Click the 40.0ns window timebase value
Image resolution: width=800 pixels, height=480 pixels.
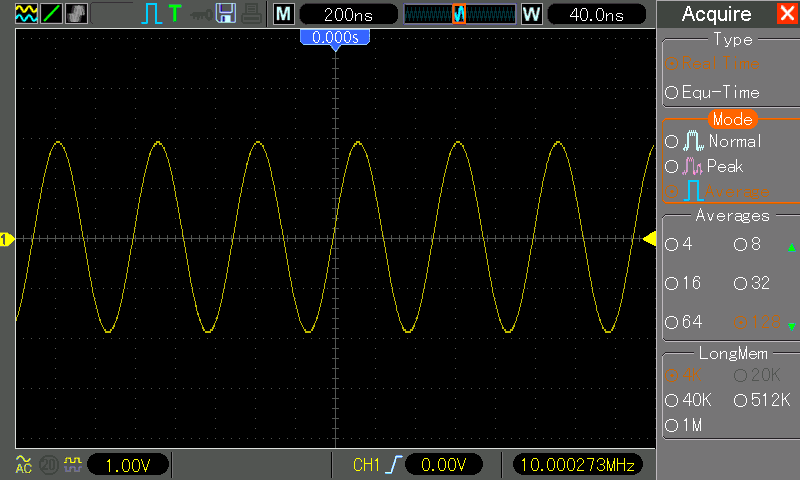click(596, 14)
